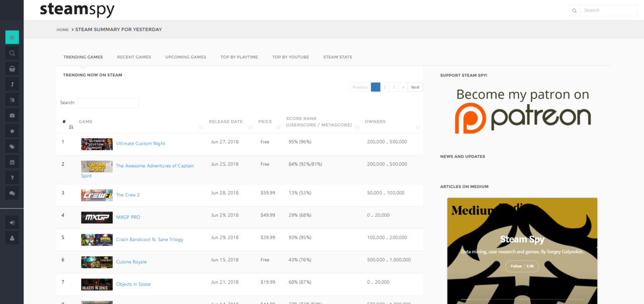Viewport: 644px width, 304px height.
Task: Click the price tags sidebar icon
Action: pos(12,147)
